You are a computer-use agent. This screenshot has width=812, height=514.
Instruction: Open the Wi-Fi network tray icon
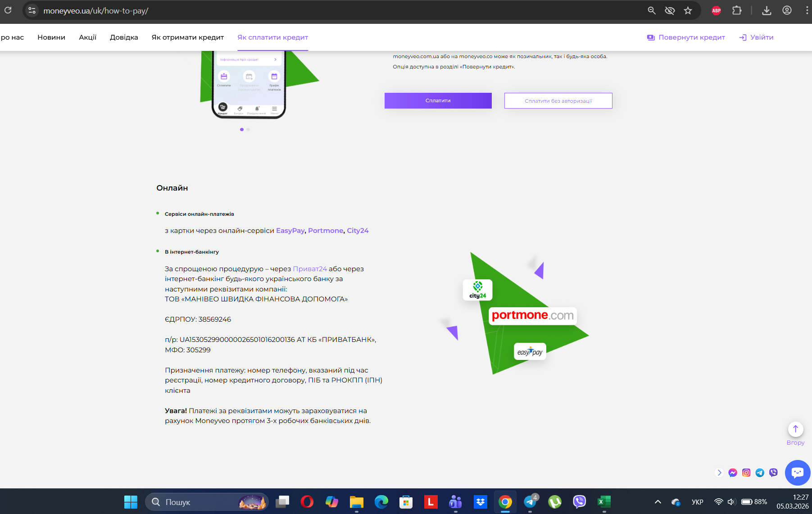(x=719, y=502)
